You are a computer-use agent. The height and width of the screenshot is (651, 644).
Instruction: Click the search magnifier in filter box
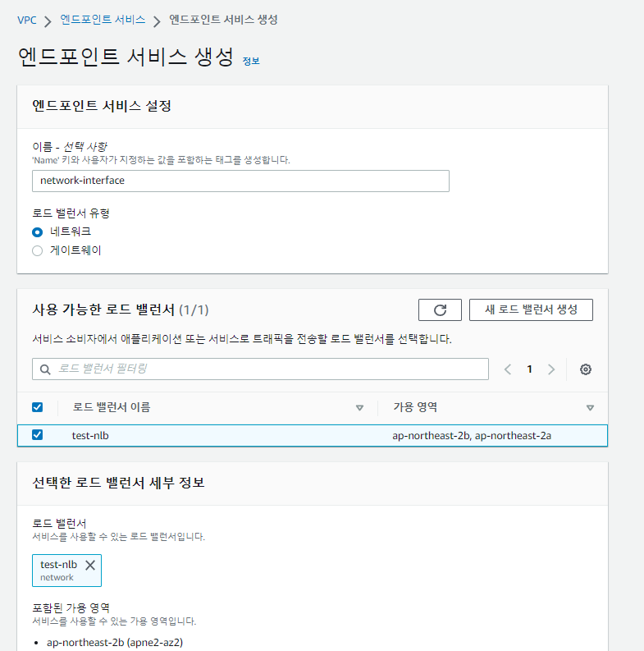(x=44, y=369)
